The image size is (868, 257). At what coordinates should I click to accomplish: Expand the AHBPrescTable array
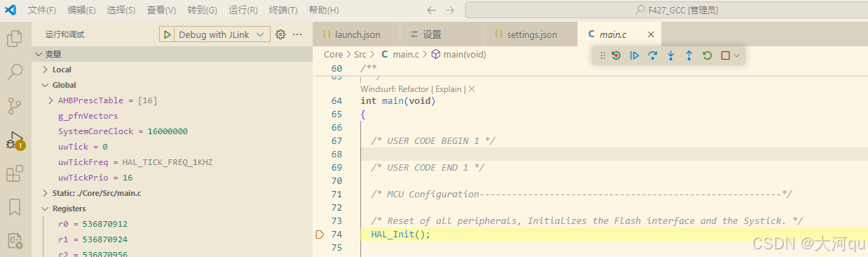click(x=51, y=100)
